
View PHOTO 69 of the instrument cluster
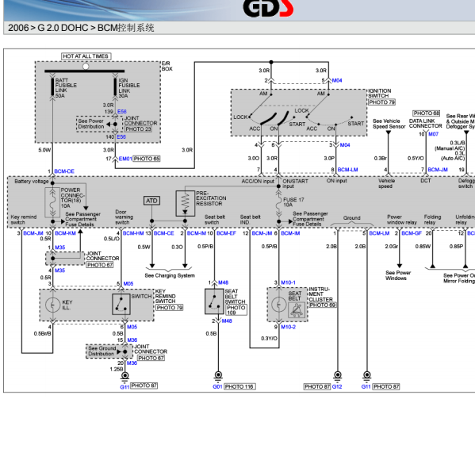point(323,305)
